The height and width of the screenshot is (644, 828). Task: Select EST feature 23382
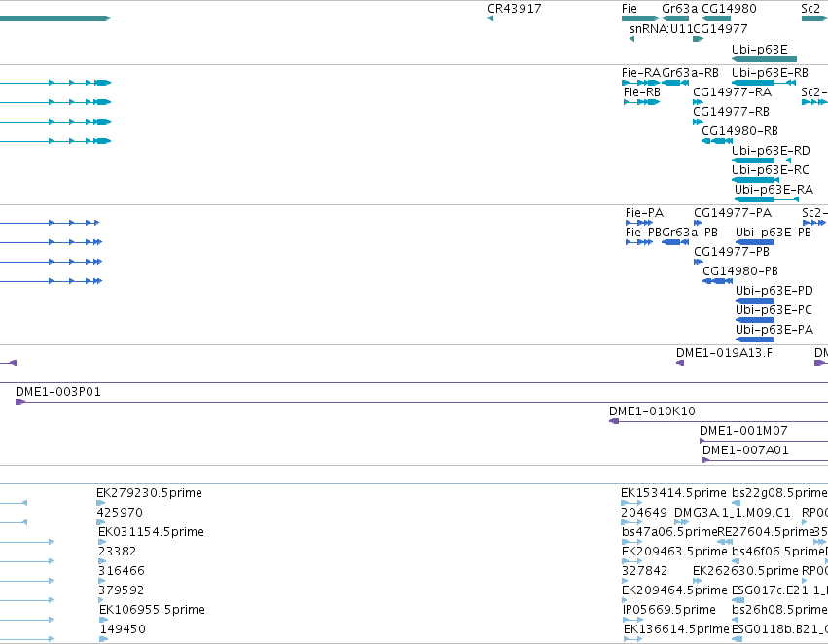click(x=102, y=561)
